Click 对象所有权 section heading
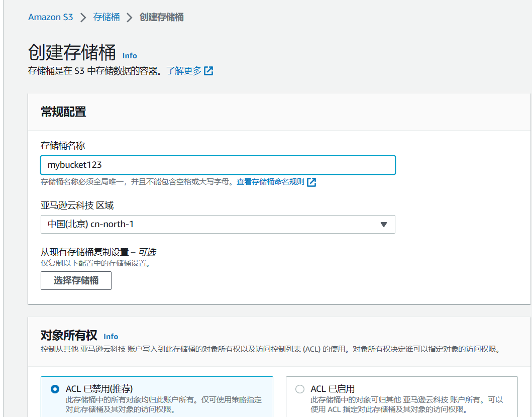This screenshot has height=417, width=532. click(x=69, y=335)
